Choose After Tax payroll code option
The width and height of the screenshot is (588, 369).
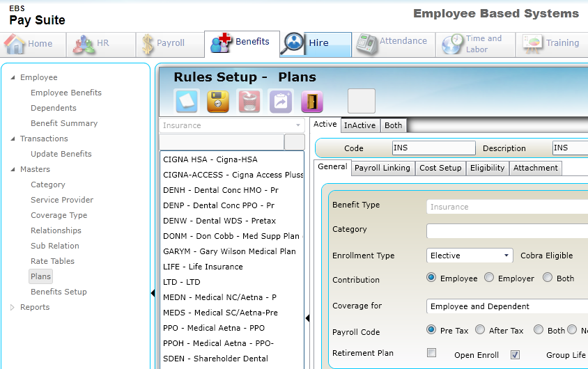479,330
